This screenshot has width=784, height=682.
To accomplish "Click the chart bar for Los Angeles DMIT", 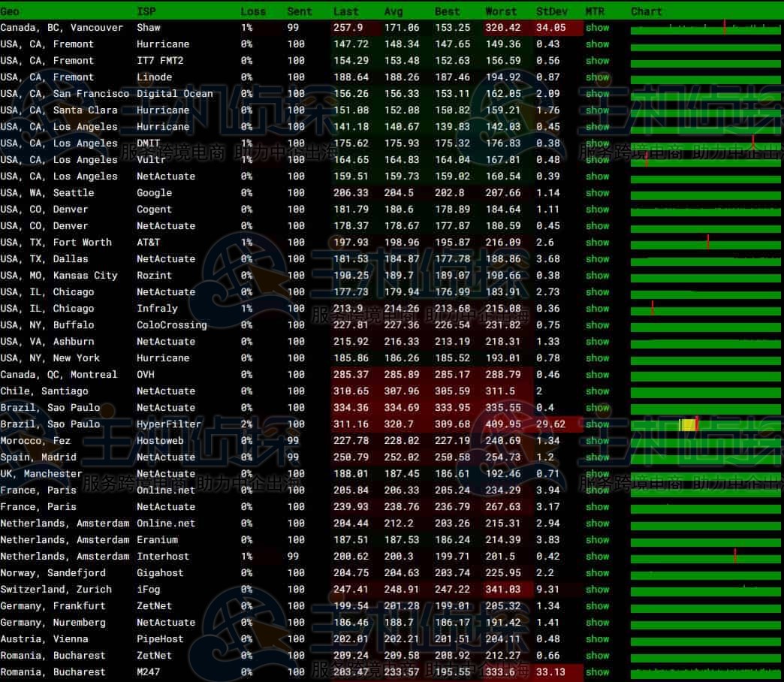I will tap(705, 144).
